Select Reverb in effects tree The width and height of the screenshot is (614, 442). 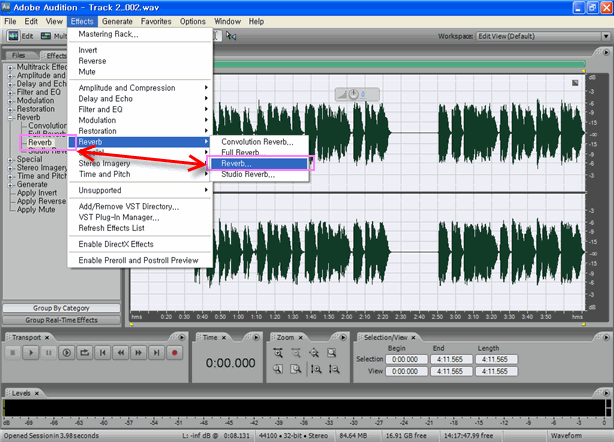(x=40, y=143)
